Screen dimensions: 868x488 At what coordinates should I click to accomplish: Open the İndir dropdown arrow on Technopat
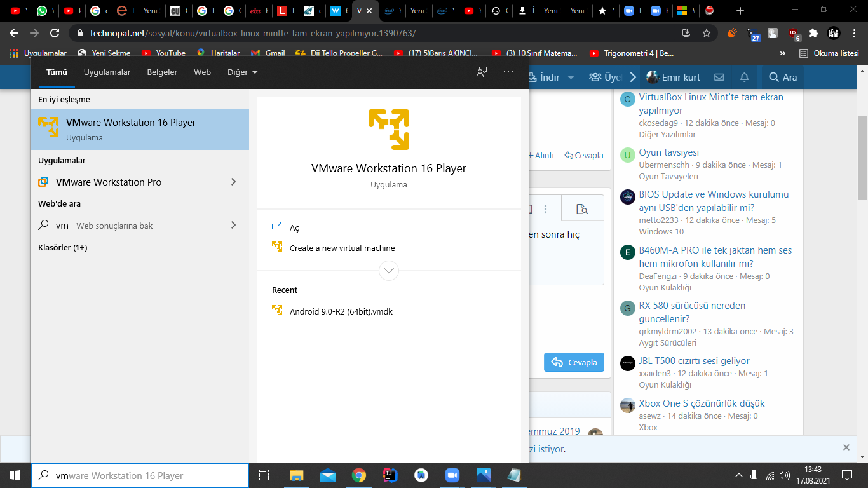tap(571, 77)
